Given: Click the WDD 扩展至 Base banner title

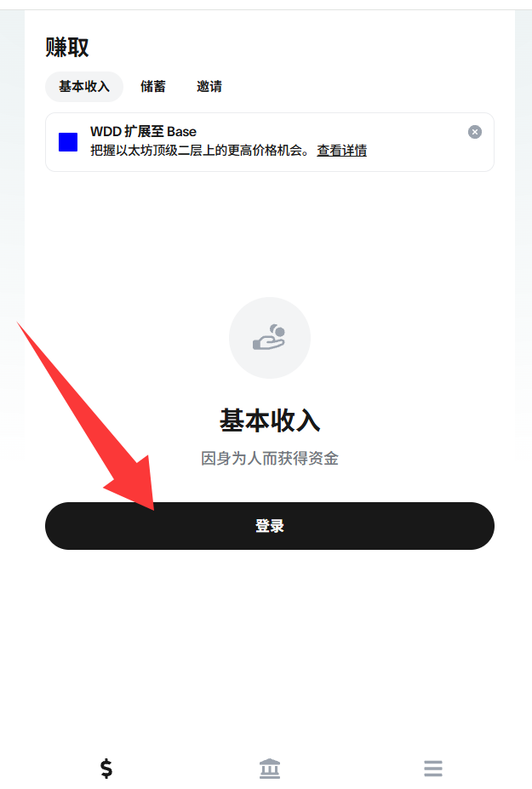Looking at the screenshot, I should tap(144, 132).
